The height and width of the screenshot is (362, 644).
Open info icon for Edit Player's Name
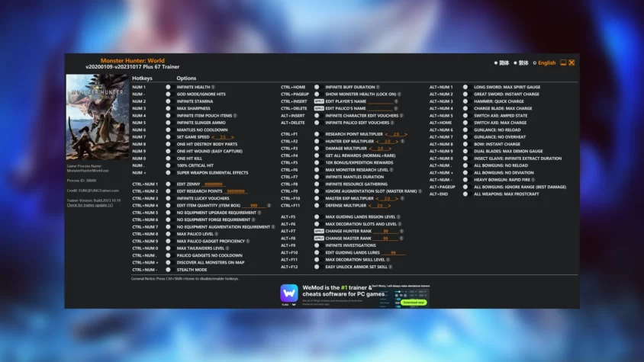tap(396, 101)
